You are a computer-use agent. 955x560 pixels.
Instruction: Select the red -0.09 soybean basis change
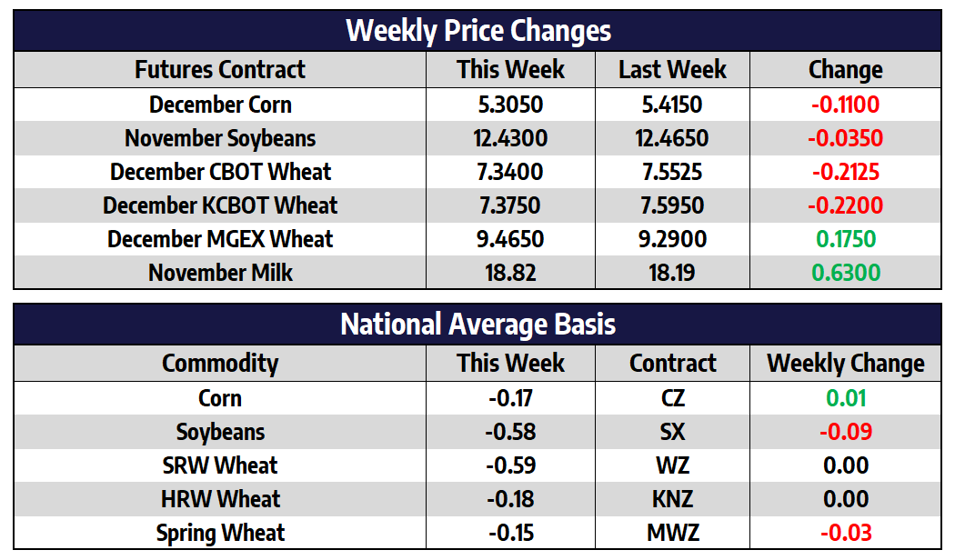pyautogui.click(x=845, y=432)
